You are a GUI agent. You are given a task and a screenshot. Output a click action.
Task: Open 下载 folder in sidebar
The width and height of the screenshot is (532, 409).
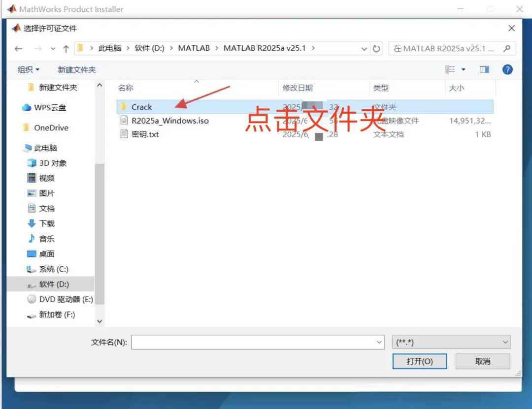(x=46, y=223)
